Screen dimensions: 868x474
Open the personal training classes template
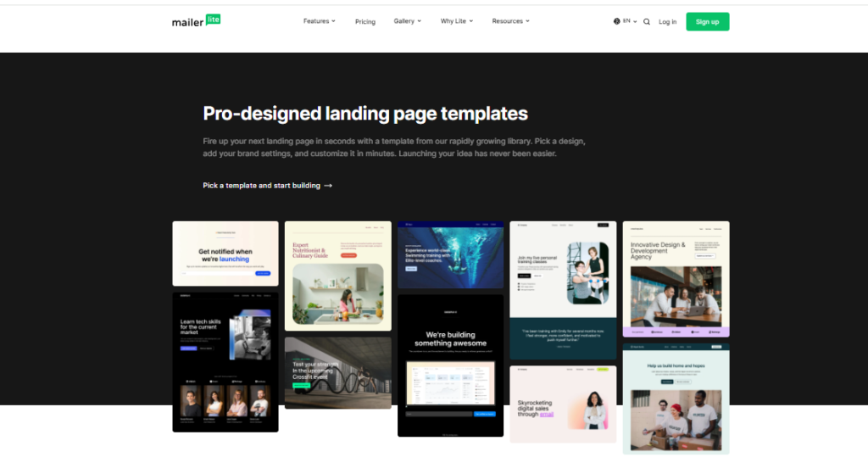[x=563, y=290]
